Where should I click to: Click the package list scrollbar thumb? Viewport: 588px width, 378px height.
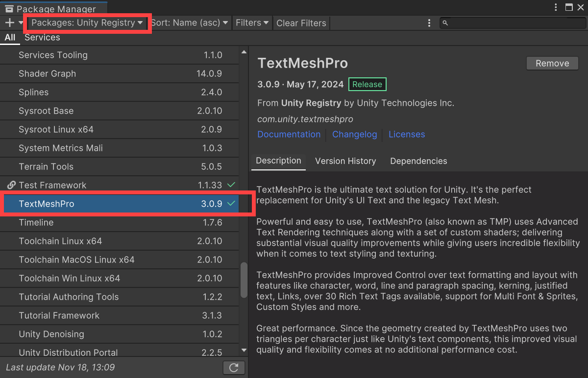tap(244, 280)
